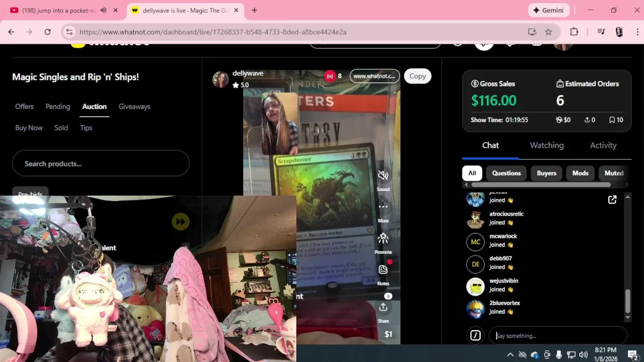
Task: Open wejustvibin's chat username
Action: pyautogui.click(x=504, y=281)
